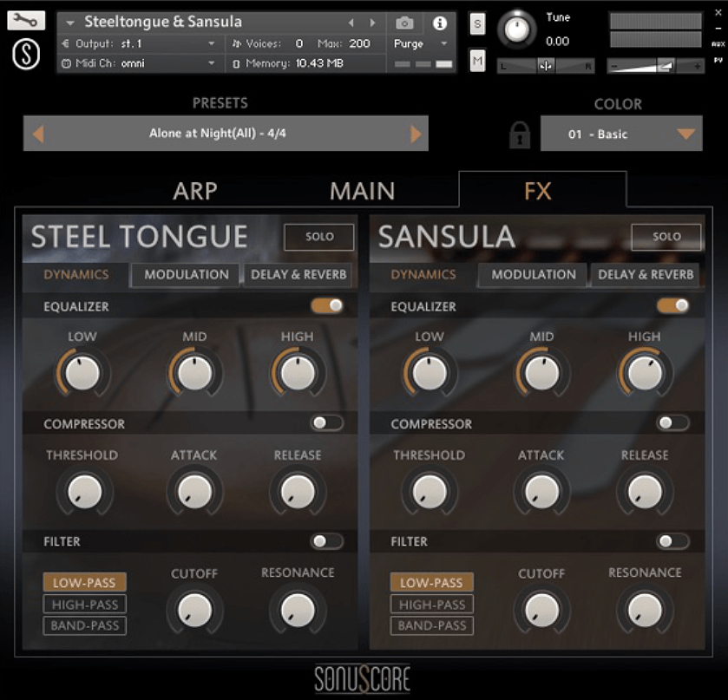Click the Max voices value 200

pyautogui.click(x=359, y=43)
